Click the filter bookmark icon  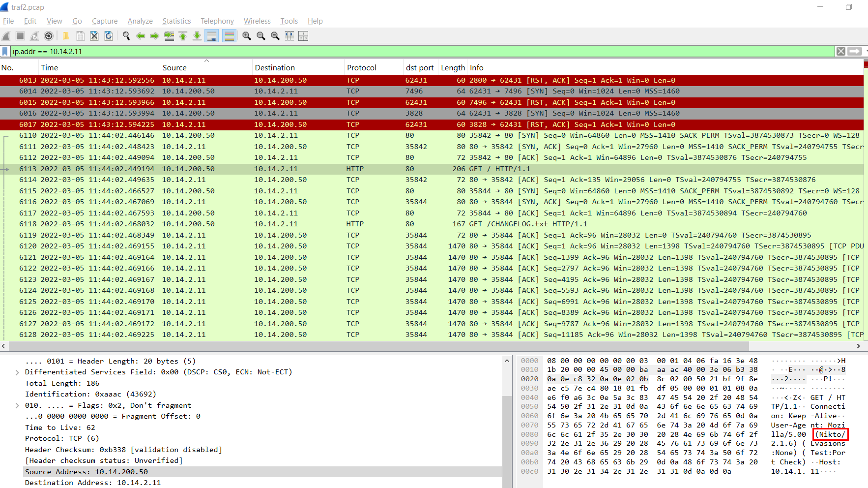[5, 51]
